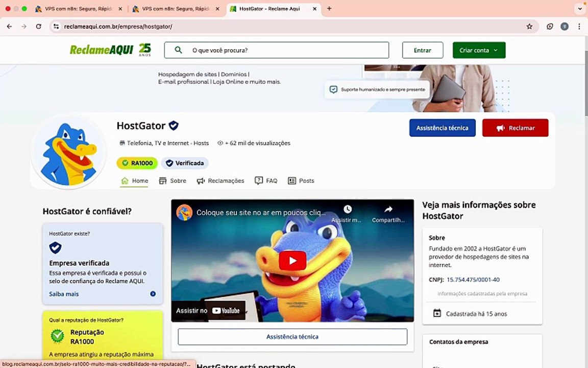Image resolution: width=588 pixels, height=368 pixels.
Task: Open the Posts tab
Action: [301, 180]
